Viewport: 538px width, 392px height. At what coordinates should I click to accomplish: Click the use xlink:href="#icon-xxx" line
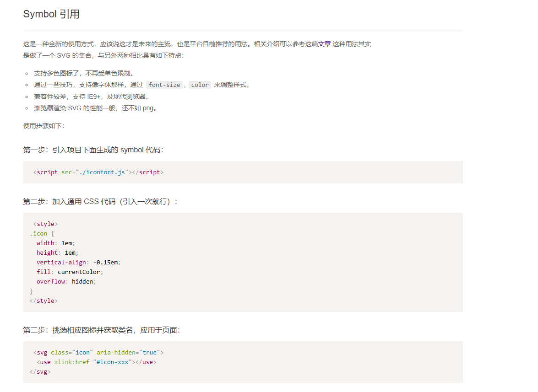pyautogui.click(x=97, y=362)
